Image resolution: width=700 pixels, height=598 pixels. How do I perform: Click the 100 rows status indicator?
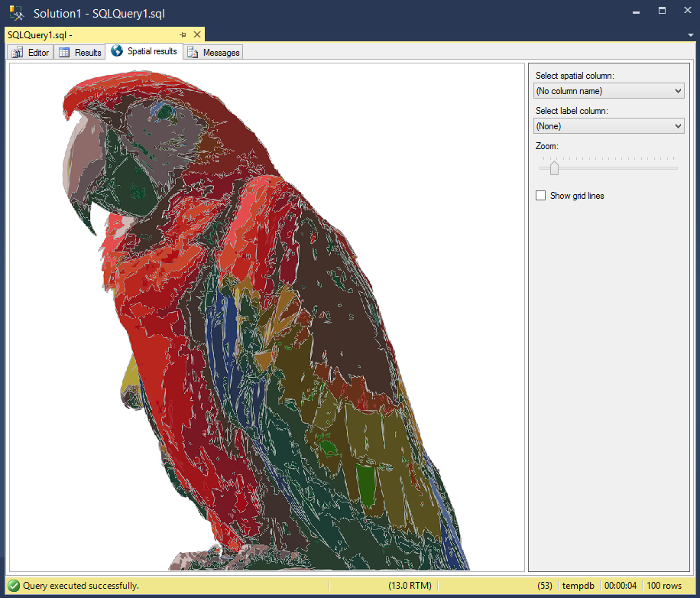664,585
